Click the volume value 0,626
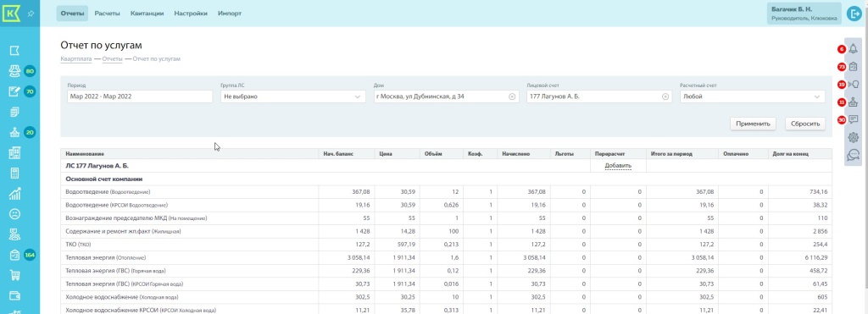The height and width of the screenshot is (314, 868). 451,205
